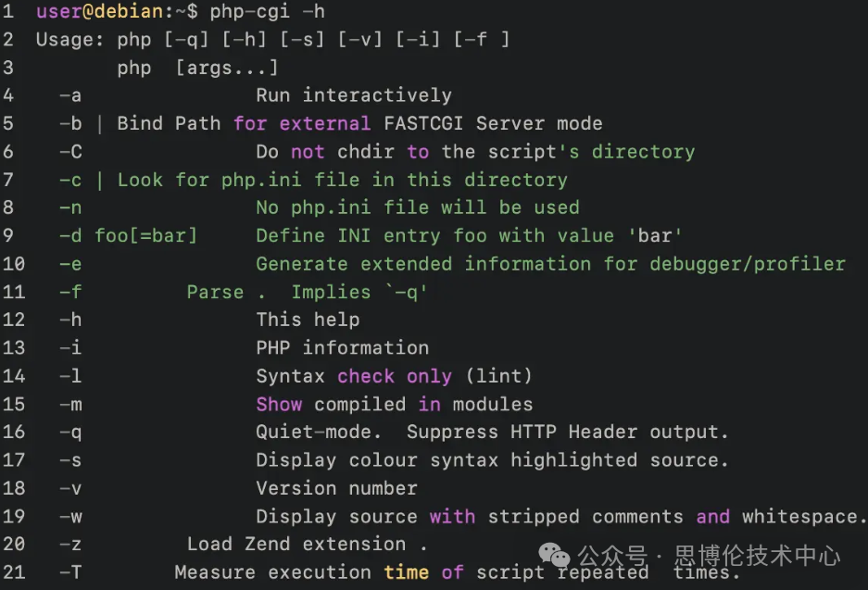Viewport: 868px width, 590px height.
Task: Click the WeChat logo in the watermark
Action: pos(556,557)
